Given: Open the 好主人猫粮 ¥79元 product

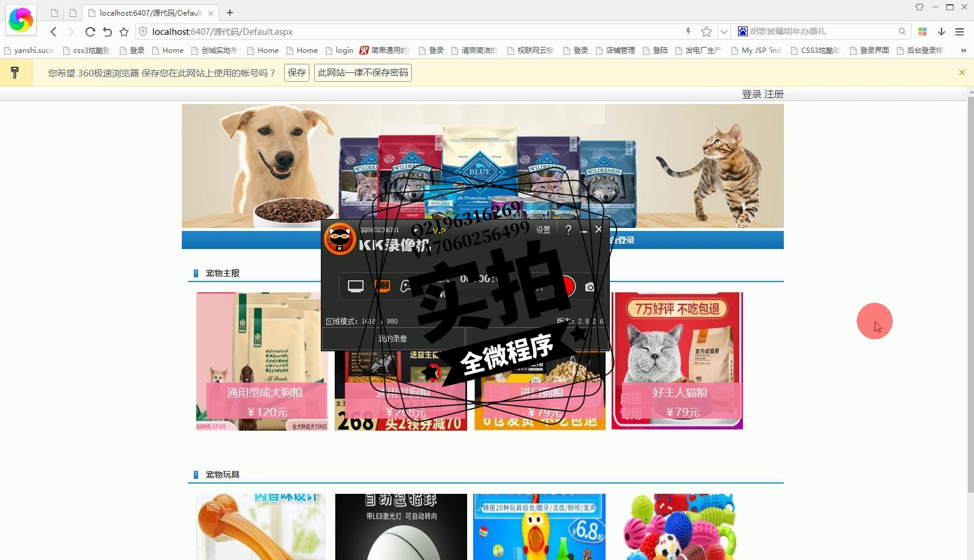Looking at the screenshot, I should (x=677, y=361).
